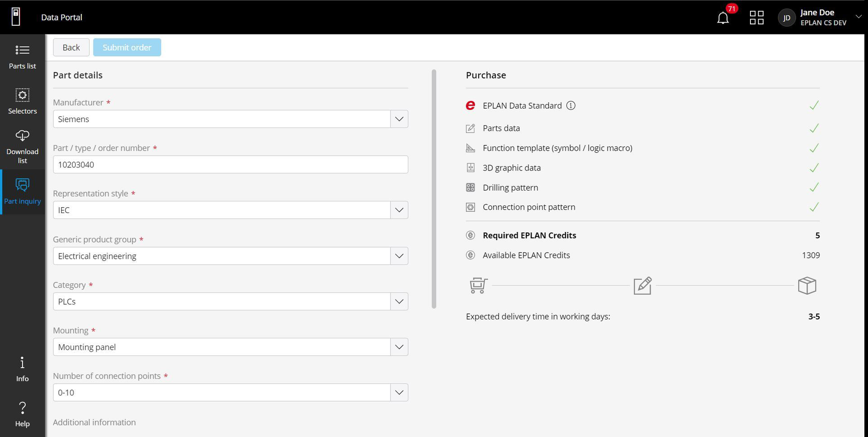Viewport: 868px width, 437px height.
Task: Open the Info panel
Action: coord(22,368)
